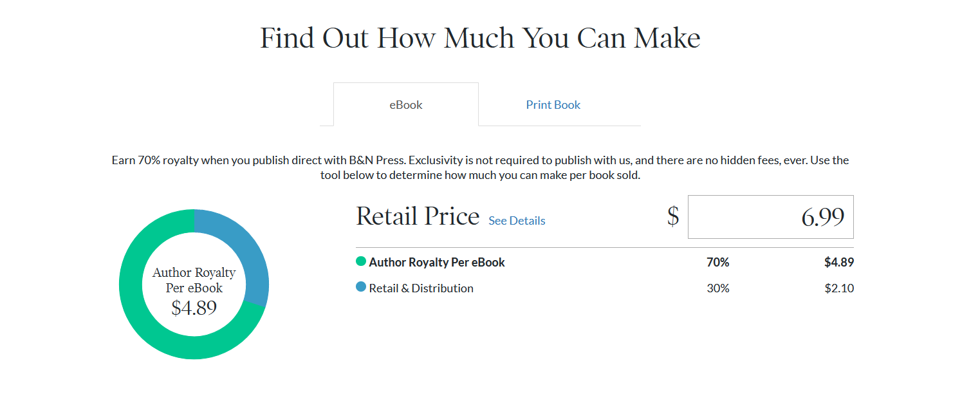980x394 pixels.
Task: Click the dollar sign beside the price field
Action: (673, 218)
